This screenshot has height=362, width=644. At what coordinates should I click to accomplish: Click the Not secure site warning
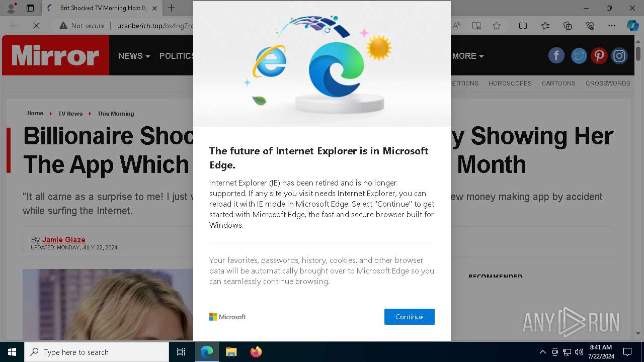(x=82, y=26)
